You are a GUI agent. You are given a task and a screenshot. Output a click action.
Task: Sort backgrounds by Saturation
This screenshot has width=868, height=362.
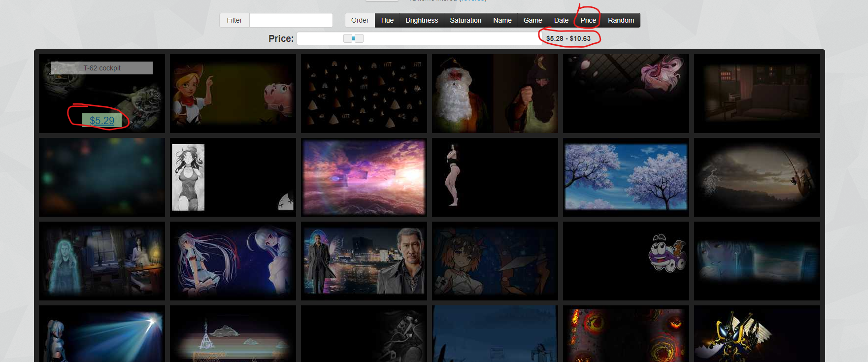tap(466, 20)
